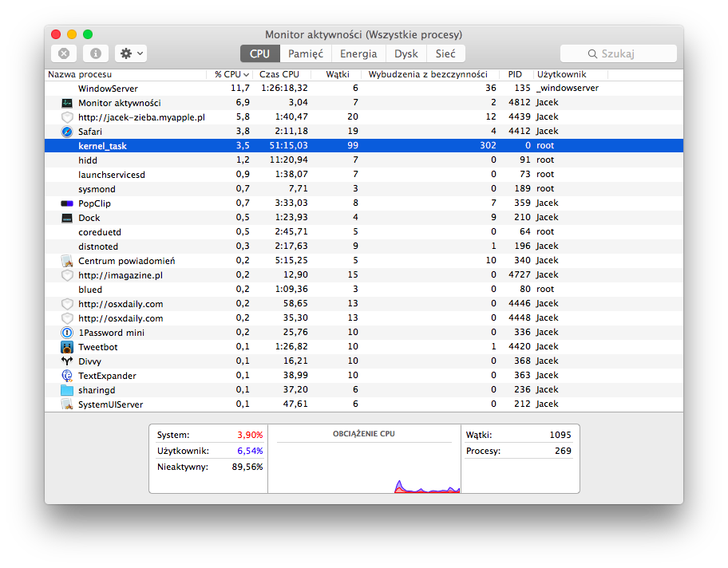Image resolution: width=728 pixels, height=568 pixels.
Task: Select the blued process row
Action: pyautogui.click(x=364, y=290)
